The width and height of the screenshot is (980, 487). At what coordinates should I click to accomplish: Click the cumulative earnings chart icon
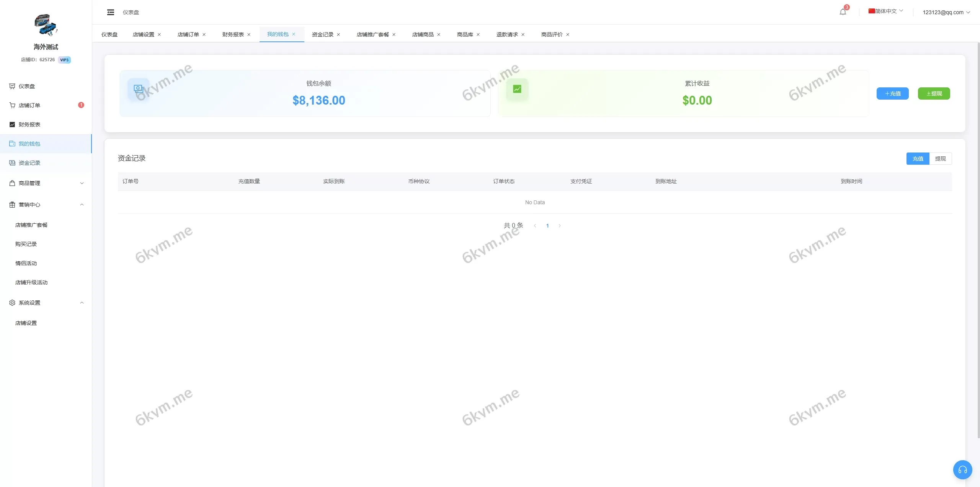point(517,89)
